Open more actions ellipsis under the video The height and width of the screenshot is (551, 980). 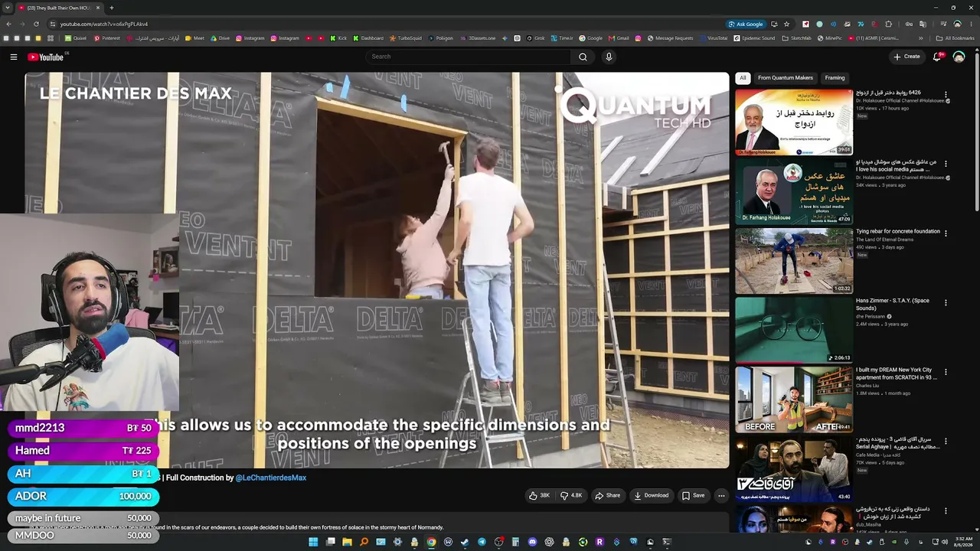point(721,496)
